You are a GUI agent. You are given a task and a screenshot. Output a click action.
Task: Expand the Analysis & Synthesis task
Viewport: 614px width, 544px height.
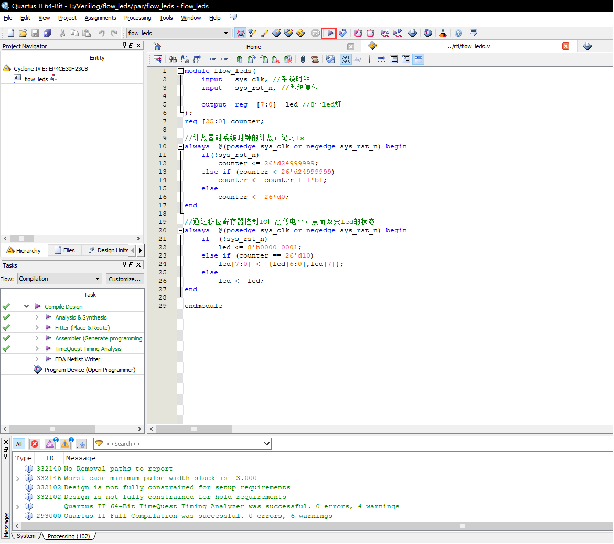37,318
